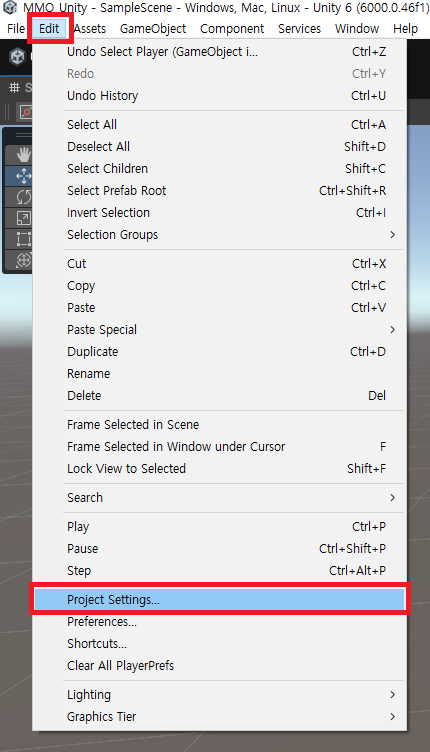Open the Component menu
Viewport: 430px width, 752px height.
coord(232,29)
